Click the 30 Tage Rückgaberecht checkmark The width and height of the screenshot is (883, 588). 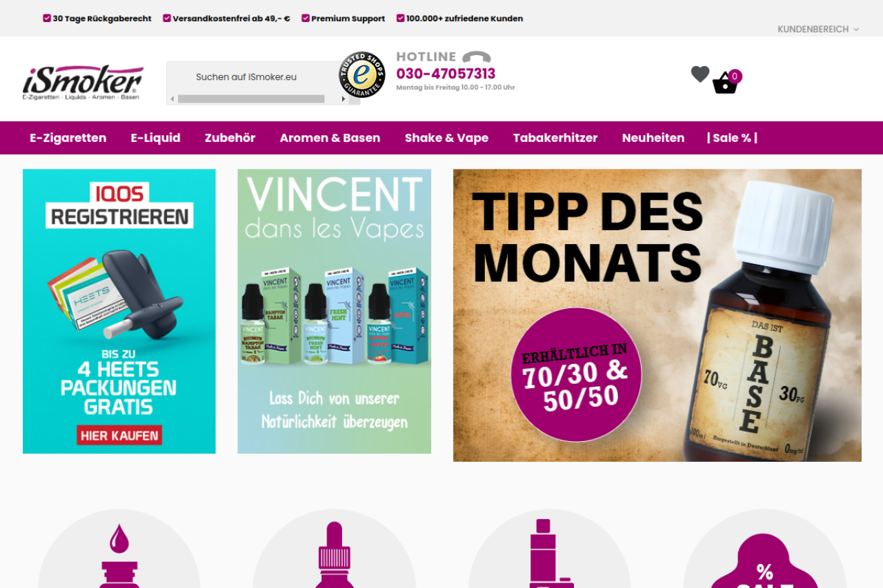(x=47, y=18)
